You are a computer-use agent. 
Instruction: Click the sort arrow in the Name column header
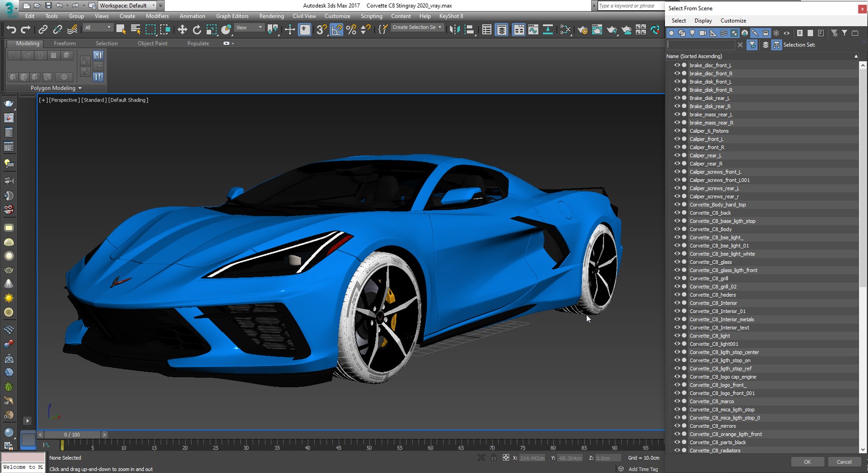[x=856, y=56]
